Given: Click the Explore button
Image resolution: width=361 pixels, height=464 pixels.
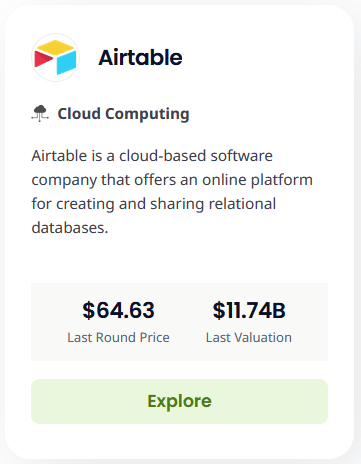Looking at the screenshot, I should tap(179, 401).
